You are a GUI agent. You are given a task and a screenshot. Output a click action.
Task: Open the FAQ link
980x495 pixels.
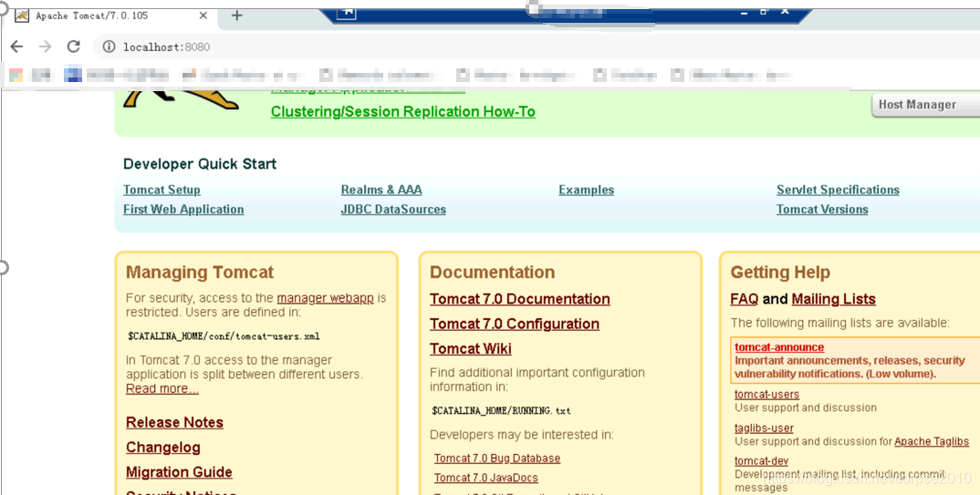coord(744,299)
